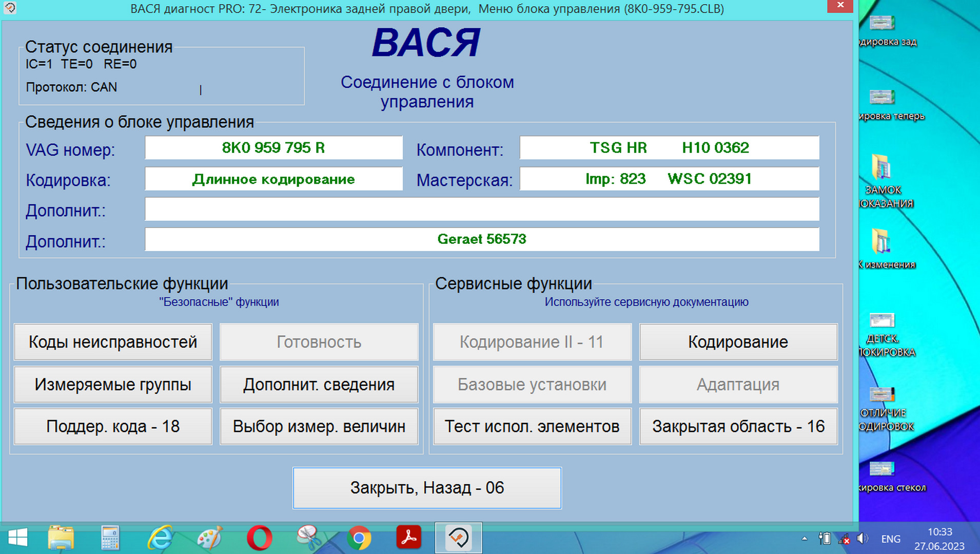Click the empty Дополнит. field
980x554 pixels.
482,209
